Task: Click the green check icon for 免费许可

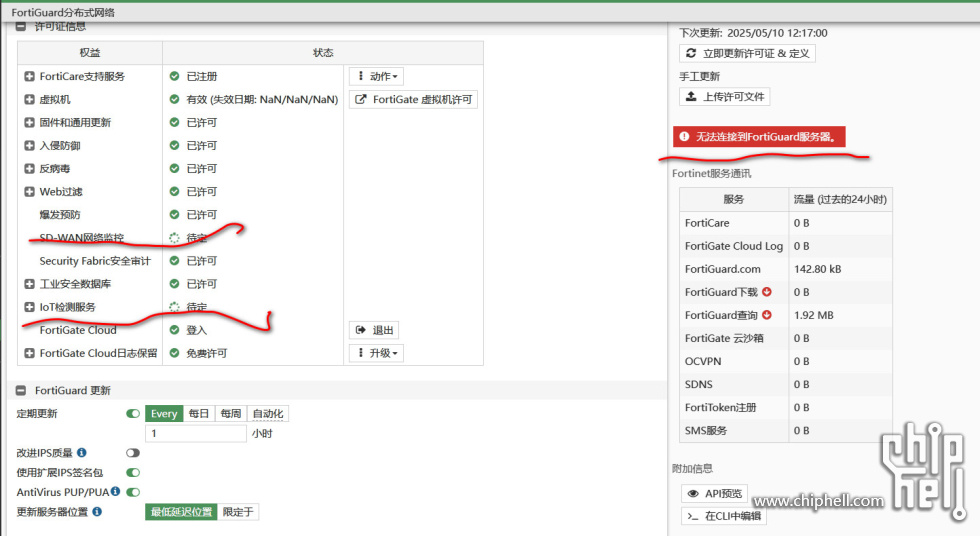Action: click(x=174, y=353)
